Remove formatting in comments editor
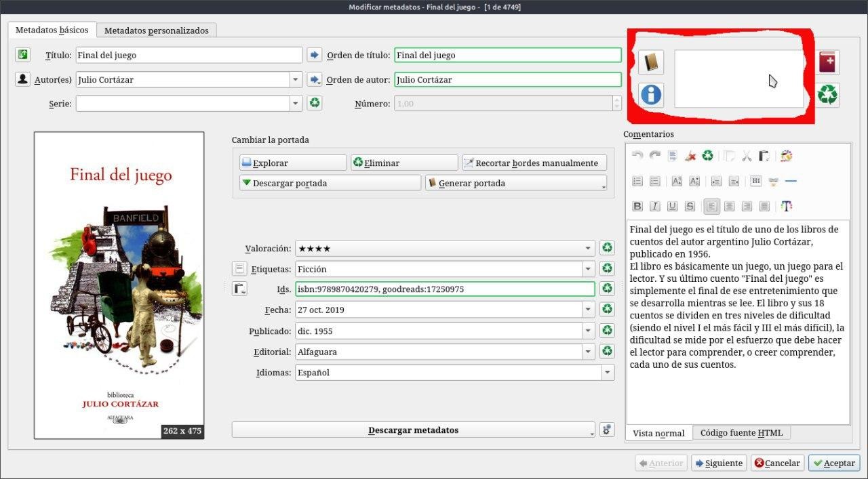The image size is (868, 479). (690, 156)
